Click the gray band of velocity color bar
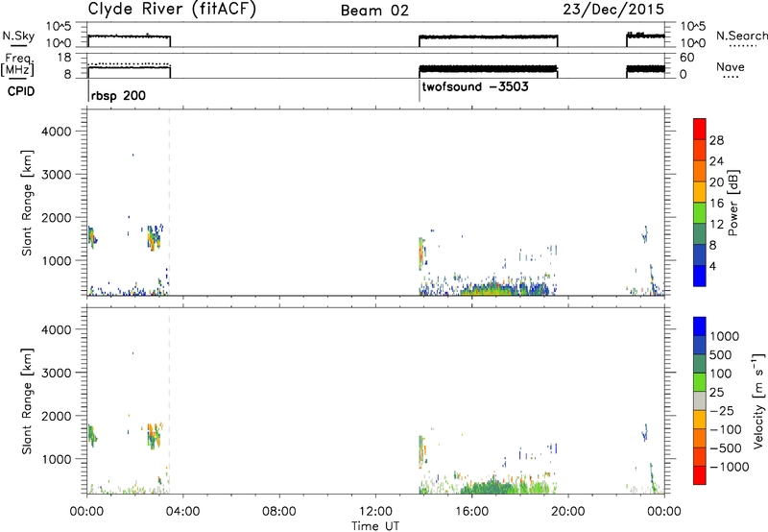 pos(700,400)
